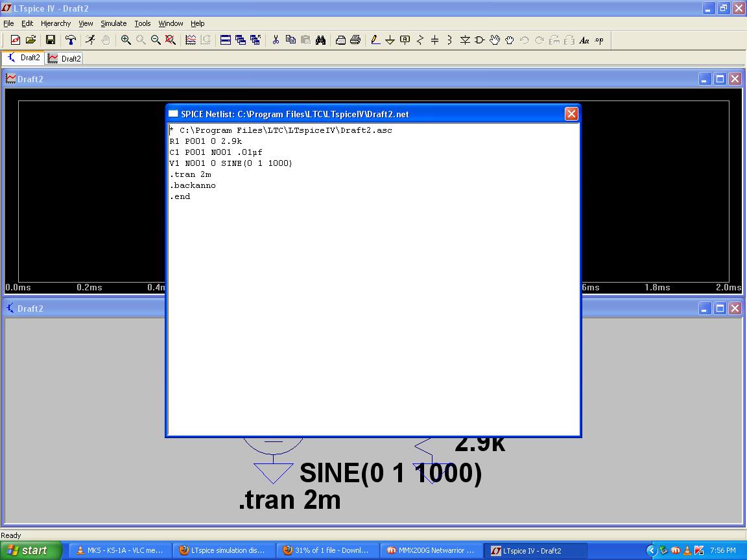This screenshot has height=560, width=747.
Task: Tile windows horizontally using the toolbar icon
Action: coord(226,40)
